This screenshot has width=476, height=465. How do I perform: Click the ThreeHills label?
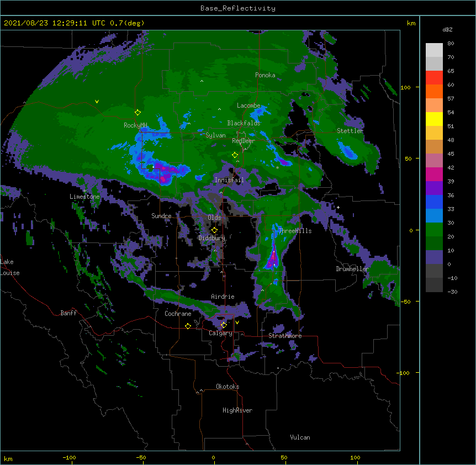tap(295, 231)
